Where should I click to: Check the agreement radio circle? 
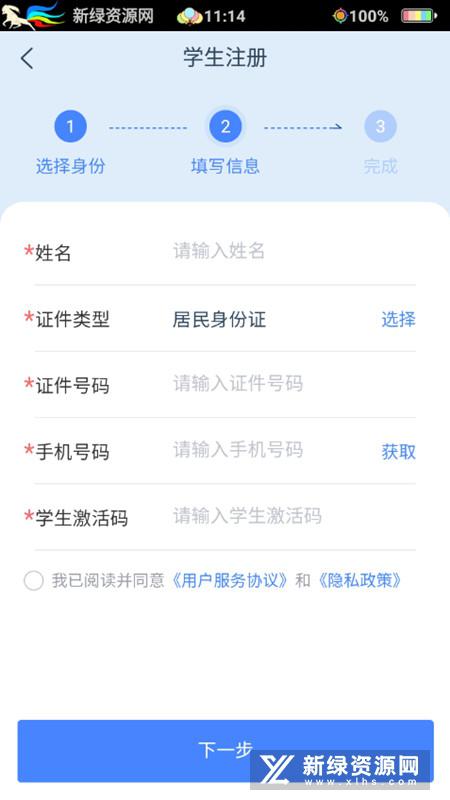click(x=34, y=581)
